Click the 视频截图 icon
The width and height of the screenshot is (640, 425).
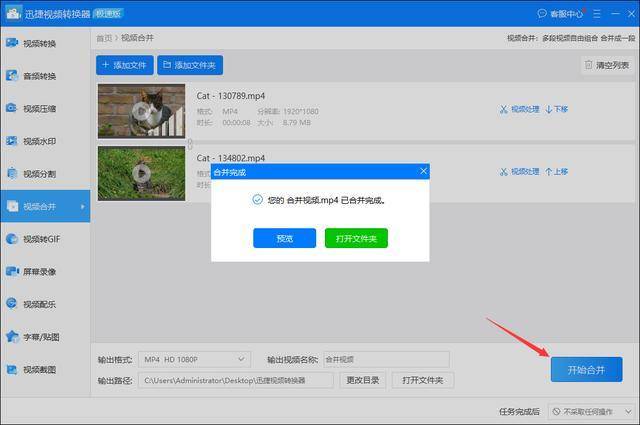tap(12, 369)
